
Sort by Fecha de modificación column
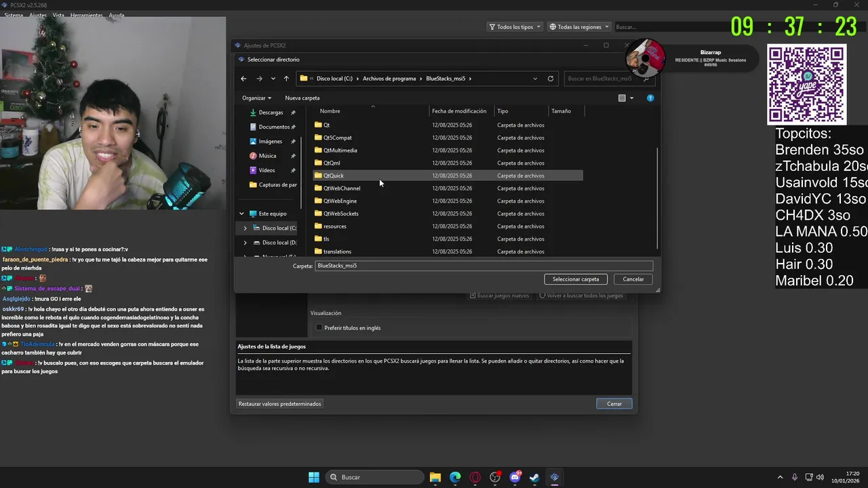pyautogui.click(x=459, y=111)
